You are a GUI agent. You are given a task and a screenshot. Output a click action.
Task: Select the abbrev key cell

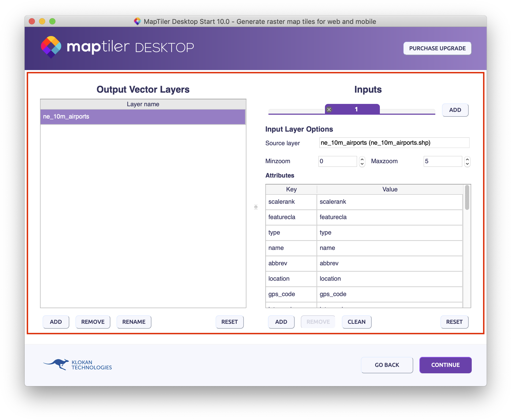pyautogui.click(x=291, y=263)
